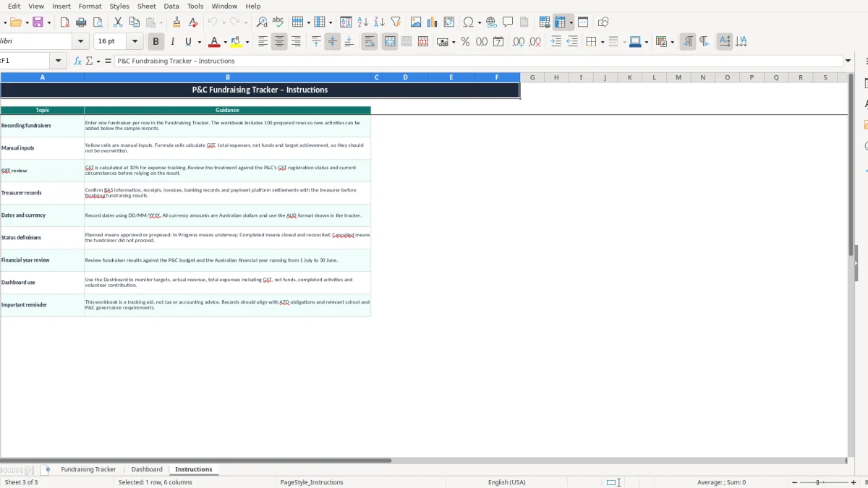Screen dimensions: 868x488
Task: Add a decimal place
Action: tap(518, 42)
